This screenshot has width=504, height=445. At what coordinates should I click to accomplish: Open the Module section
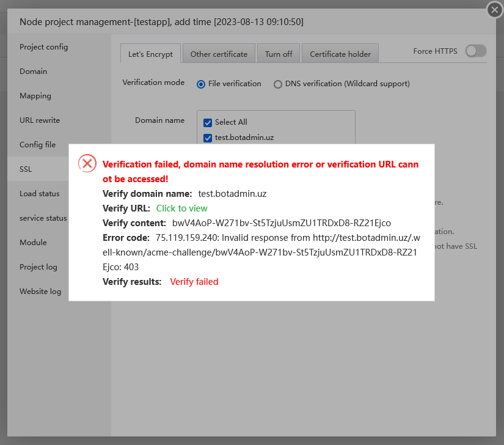(x=33, y=243)
